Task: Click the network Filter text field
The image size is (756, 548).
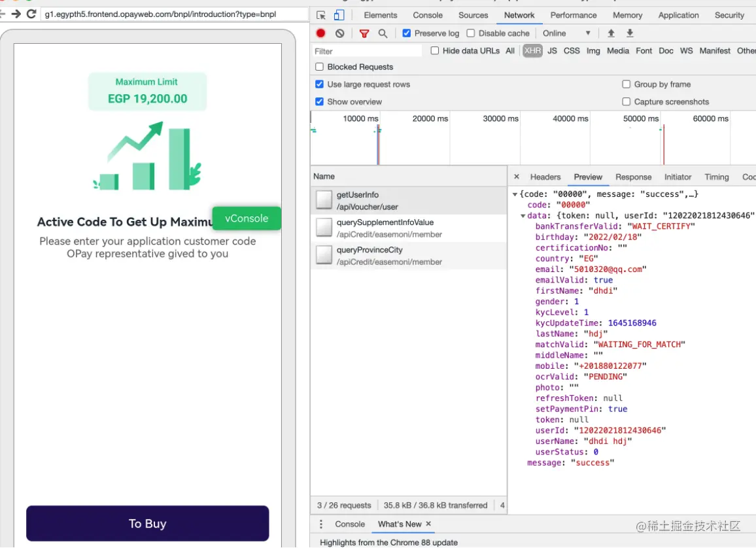Action: 366,51
